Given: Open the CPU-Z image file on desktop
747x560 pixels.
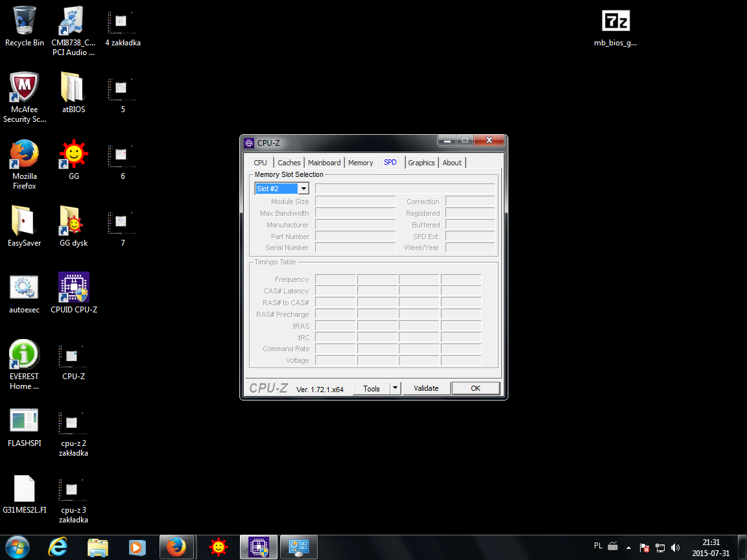Looking at the screenshot, I should coord(73,362).
